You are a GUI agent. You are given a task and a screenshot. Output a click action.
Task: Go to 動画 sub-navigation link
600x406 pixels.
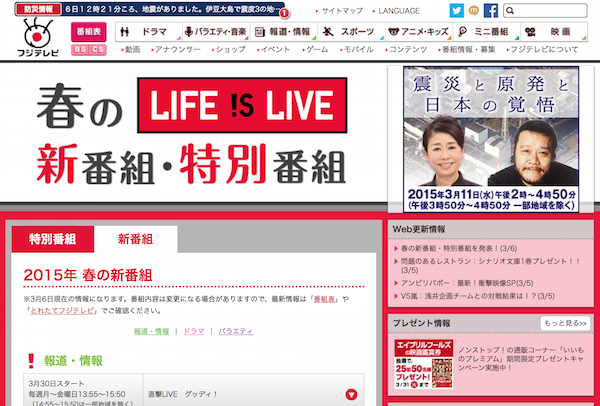coord(132,50)
